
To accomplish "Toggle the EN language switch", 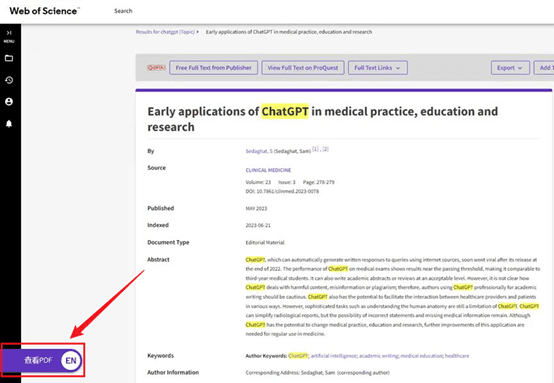I will pyautogui.click(x=71, y=360).
